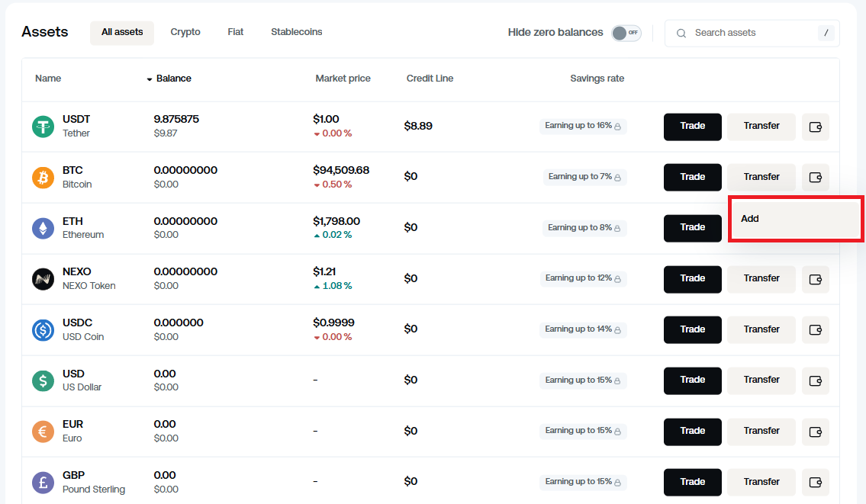Click the Bitcoin coin logo
The height and width of the screenshot is (504, 866).
[x=43, y=177]
